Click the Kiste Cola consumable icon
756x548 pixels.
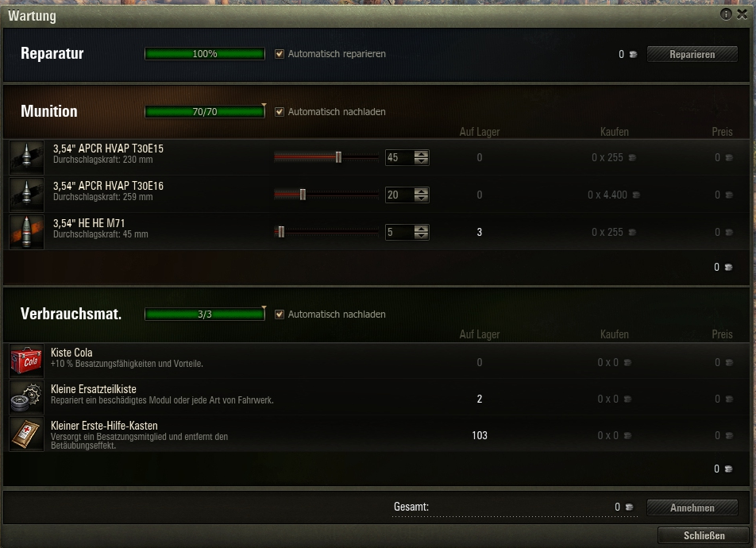pyautogui.click(x=26, y=361)
